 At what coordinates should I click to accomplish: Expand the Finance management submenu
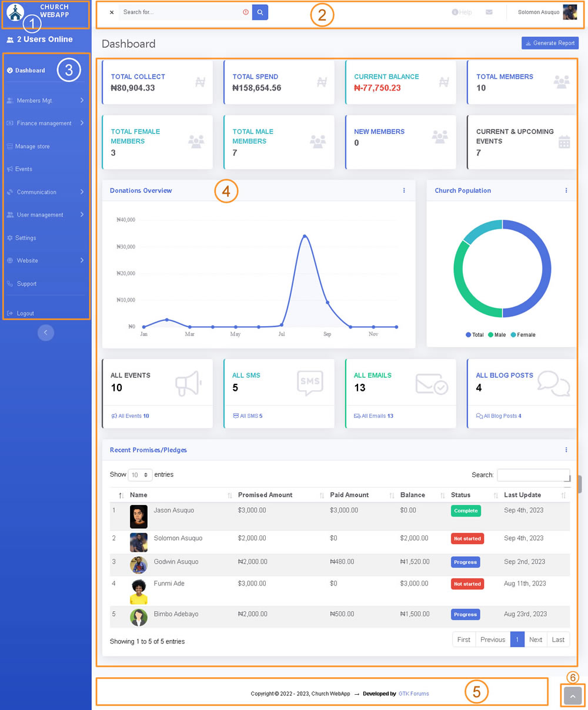tap(45, 123)
